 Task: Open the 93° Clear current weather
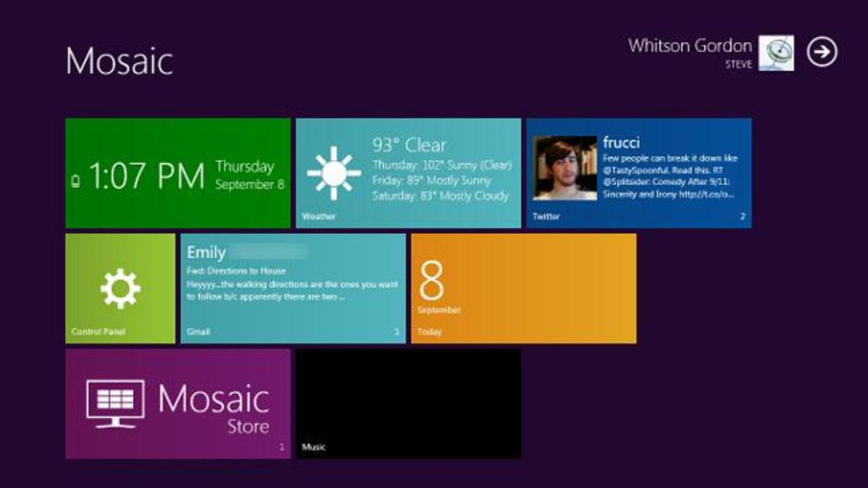click(x=409, y=145)
